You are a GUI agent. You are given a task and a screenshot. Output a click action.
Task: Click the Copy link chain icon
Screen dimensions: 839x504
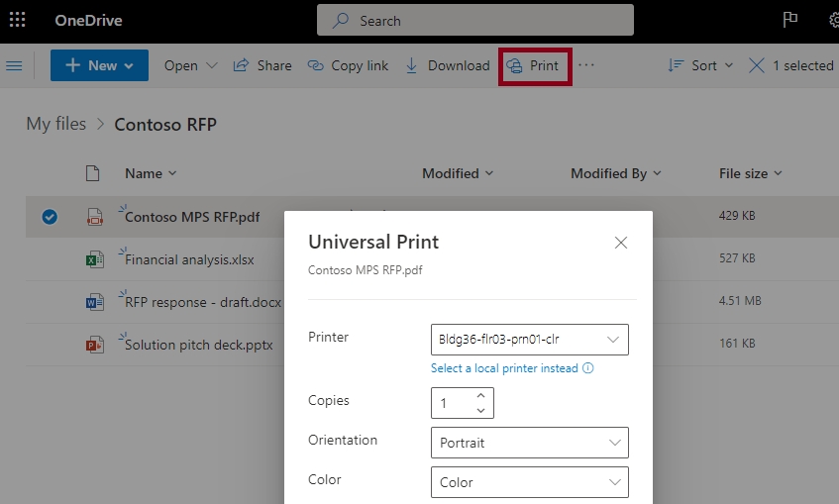tap(316, 65)
